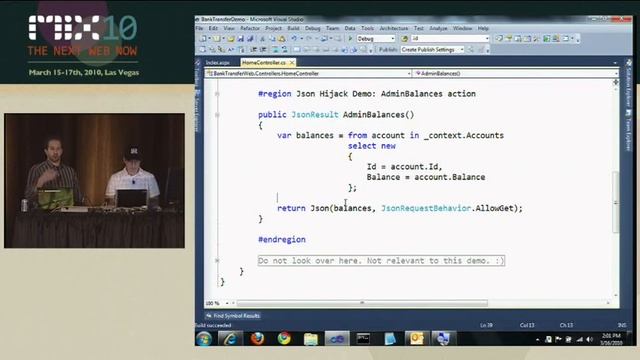
Task: Click the Cut toolbar icon
Action: click(262, 38)
